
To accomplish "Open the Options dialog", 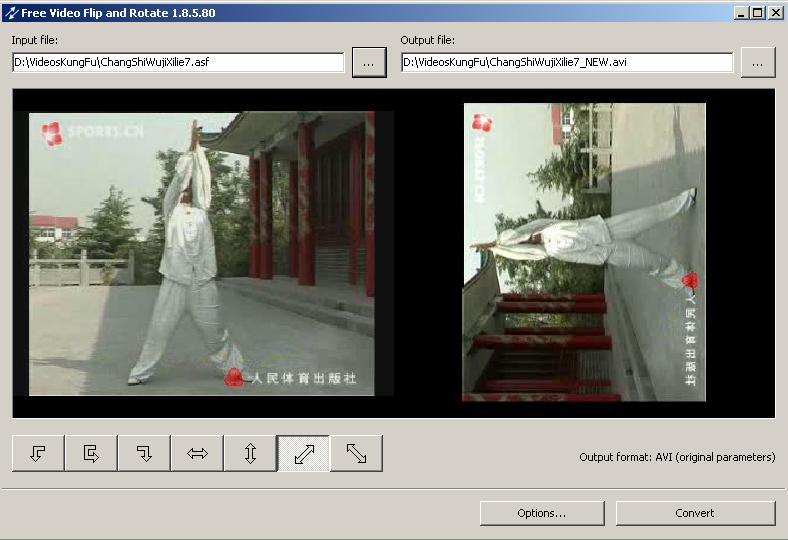I will pos(542,513).
